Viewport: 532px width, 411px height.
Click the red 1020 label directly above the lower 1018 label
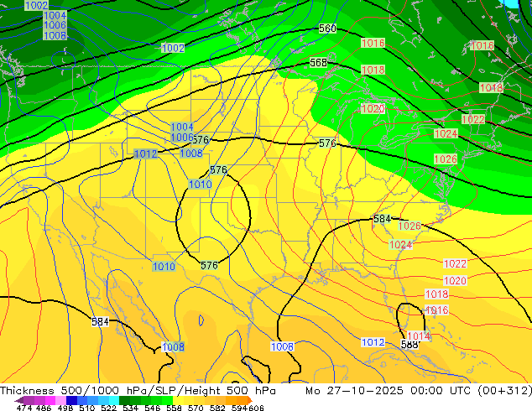(455, 280)
